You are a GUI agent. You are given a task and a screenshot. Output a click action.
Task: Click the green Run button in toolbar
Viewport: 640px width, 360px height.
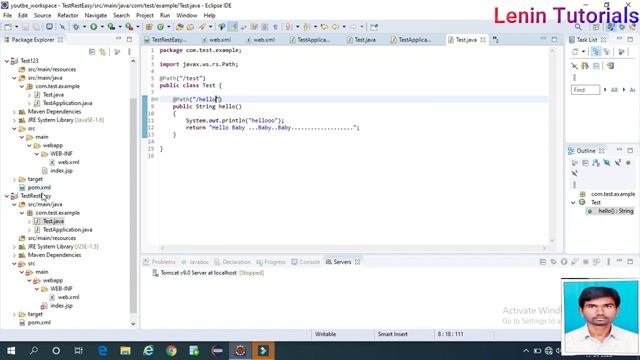pyautogui.click(x=93, y=27)
